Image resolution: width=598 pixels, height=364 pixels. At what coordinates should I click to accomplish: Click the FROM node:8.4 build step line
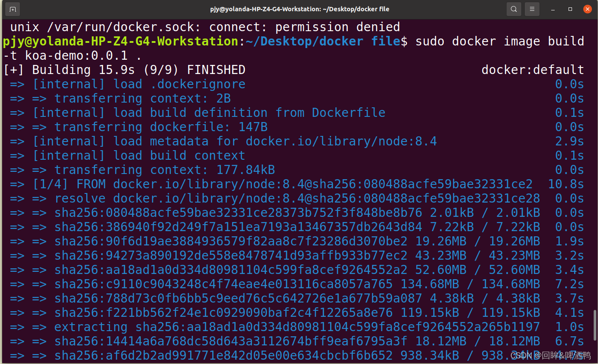[x=260, y=184]
